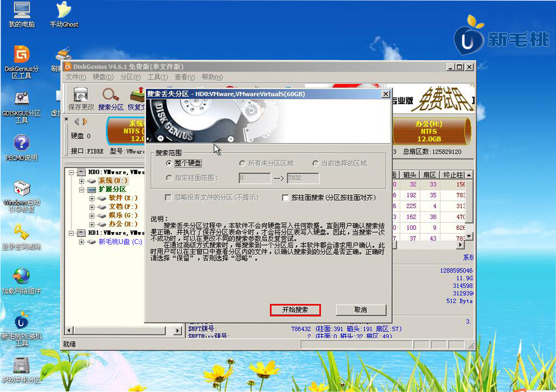Open the 我的电脑 desktop icon
This screenshot has height=392, width=556.
point(22,15)
